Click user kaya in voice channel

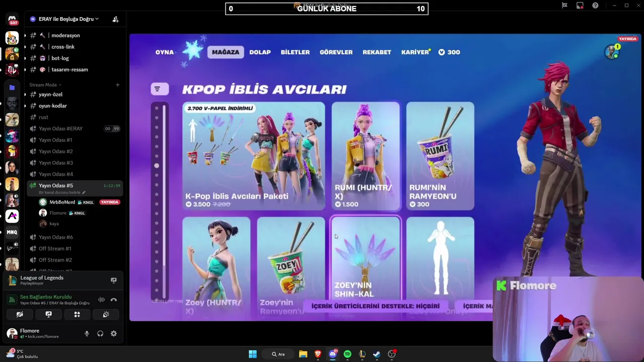click(x=54, y=224)
